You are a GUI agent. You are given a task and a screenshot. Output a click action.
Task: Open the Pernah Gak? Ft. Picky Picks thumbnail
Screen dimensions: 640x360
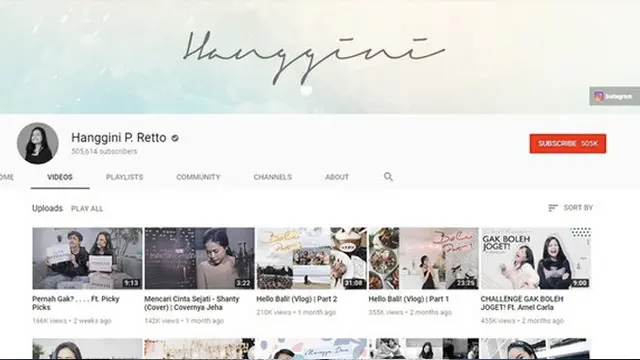[x=87, y=258]
